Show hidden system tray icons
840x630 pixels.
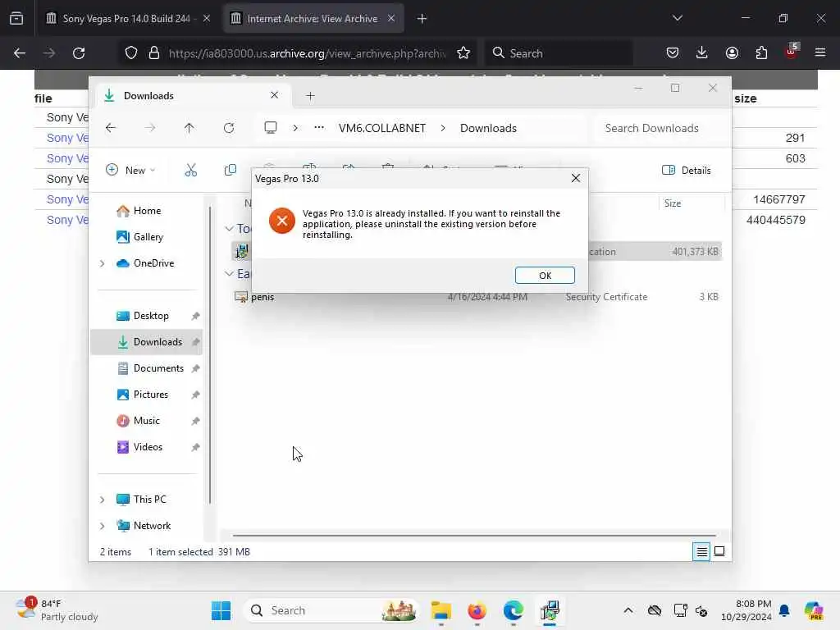click(x=628, y=610)
